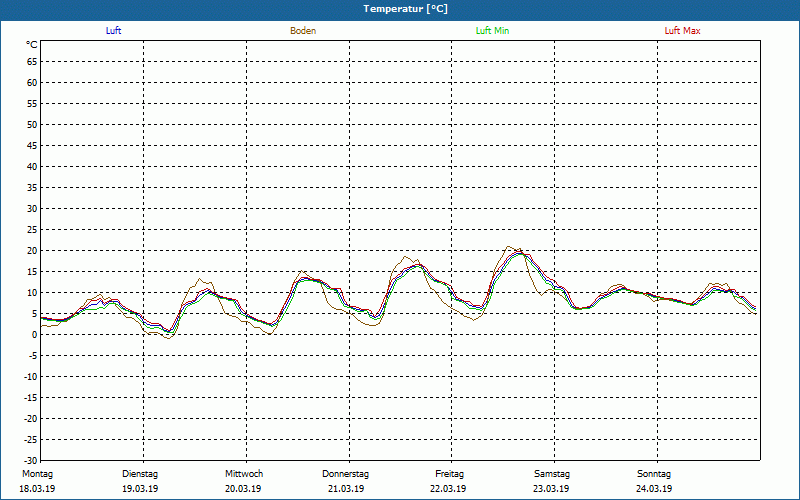
Task: Click the date 24.03.19
Action: tap(654, 489)
